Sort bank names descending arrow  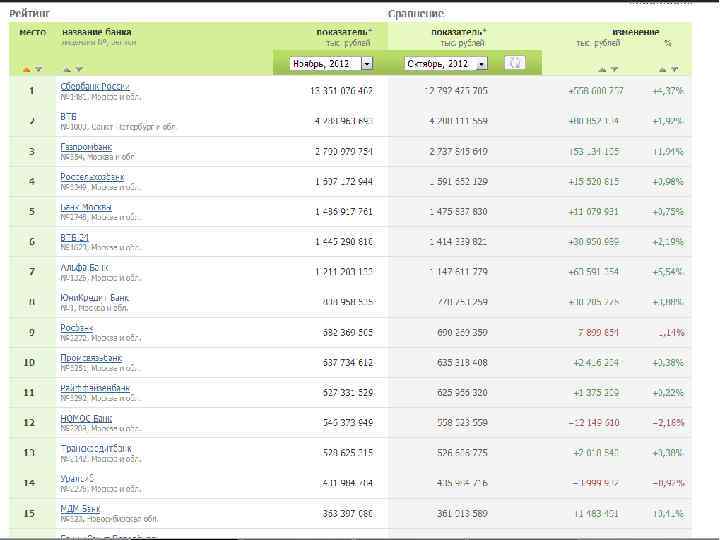79,70
